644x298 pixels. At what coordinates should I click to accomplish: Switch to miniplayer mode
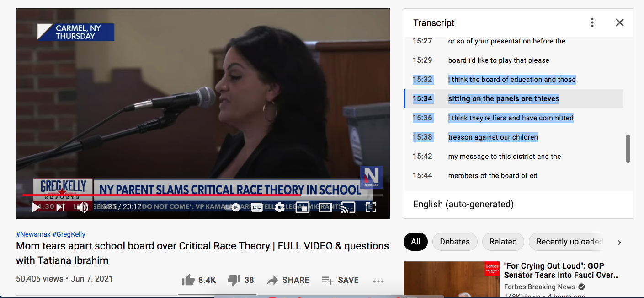[303, 207]
